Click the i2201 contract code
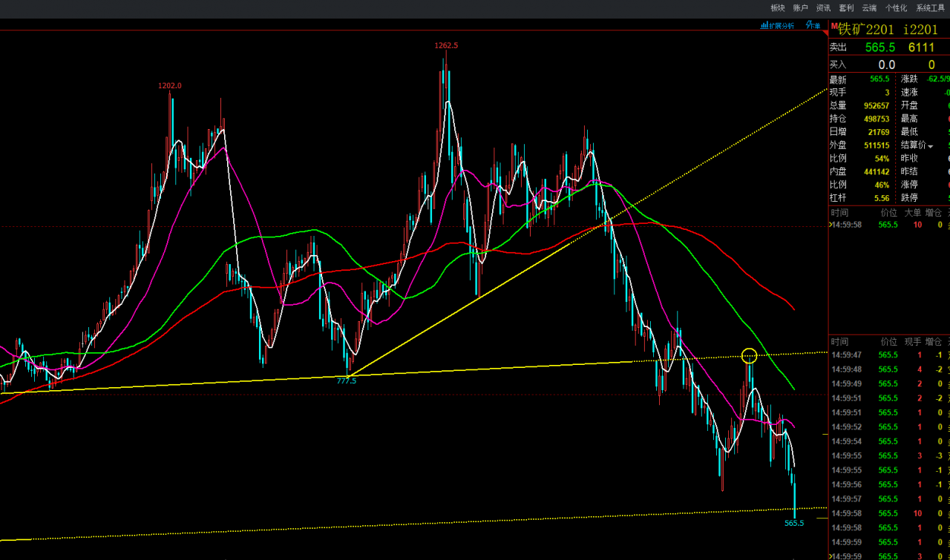The width and height of the screenshot is (950, 560). tap(920, 30)
